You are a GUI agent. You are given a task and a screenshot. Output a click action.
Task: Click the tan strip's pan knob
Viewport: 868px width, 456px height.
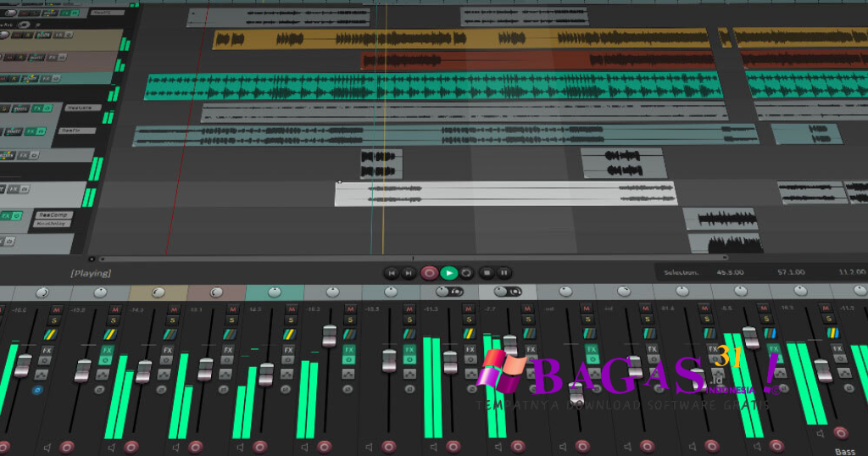point(159,292)
